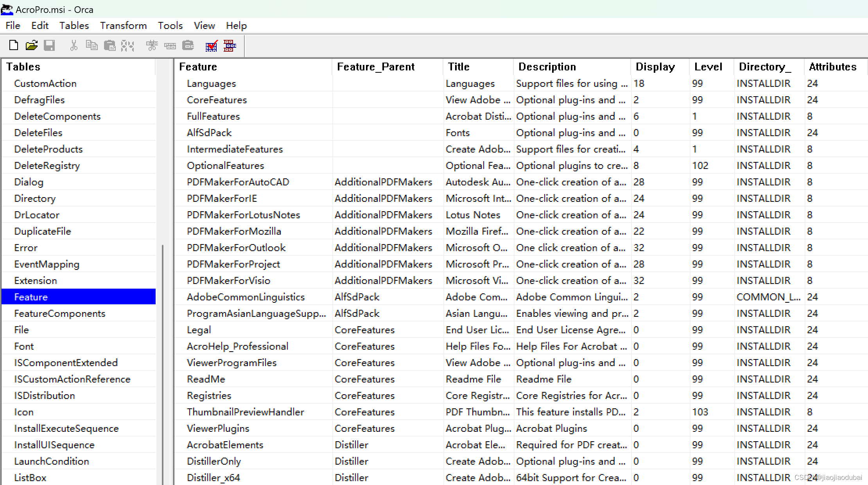Open the Transform menu
Image resolution: width=868 pixels, height=485 pixels.
coord(123,26)
